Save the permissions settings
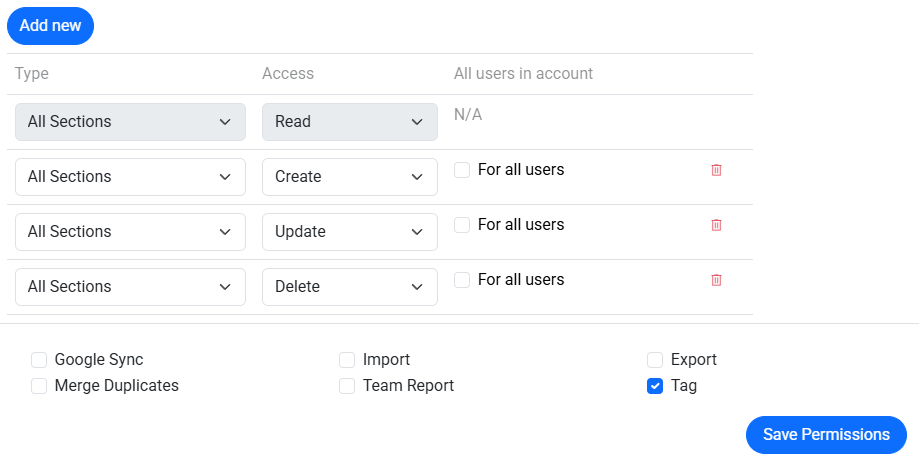The image size is (921, 462). point(825,435)
